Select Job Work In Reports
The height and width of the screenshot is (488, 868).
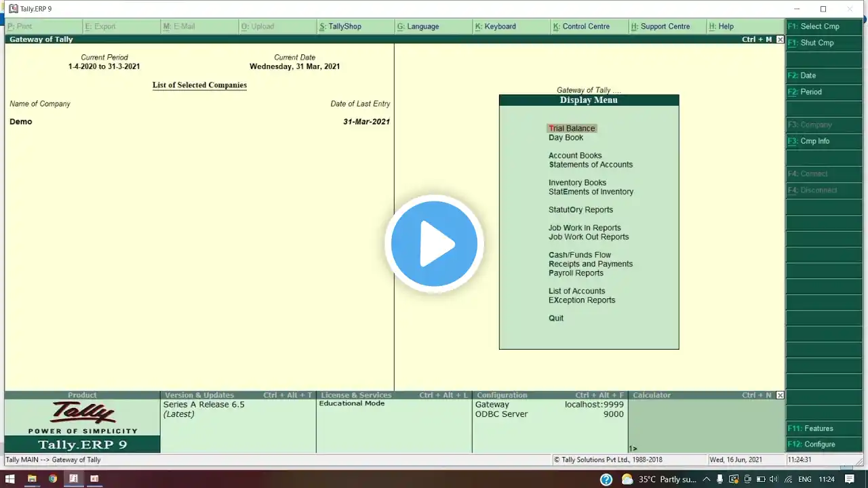click(585, 228)
